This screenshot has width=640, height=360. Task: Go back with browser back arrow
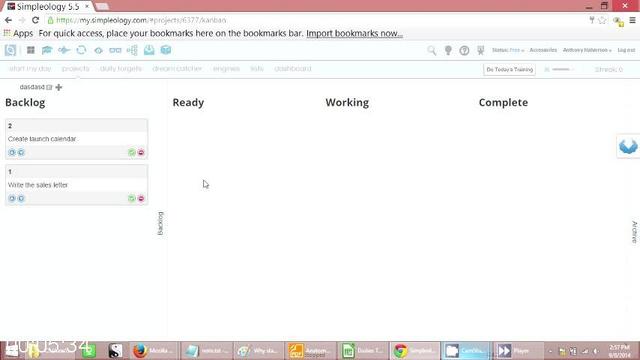click(x=8, y=20)
